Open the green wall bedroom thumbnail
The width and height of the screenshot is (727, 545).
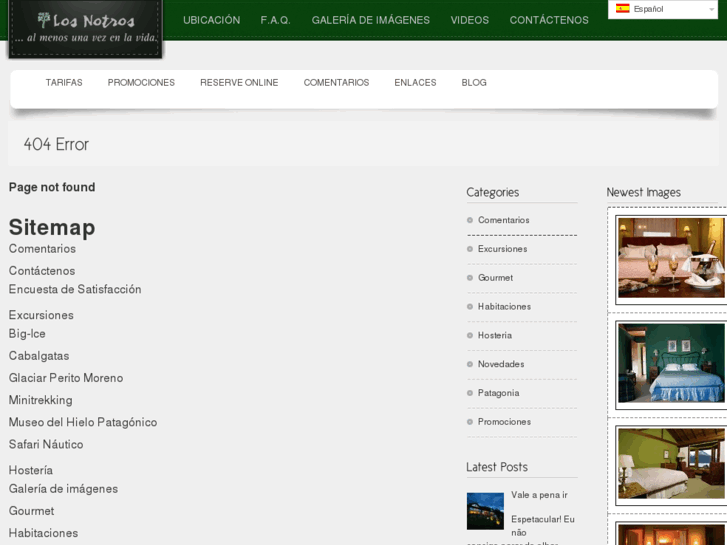pos(671,464)
